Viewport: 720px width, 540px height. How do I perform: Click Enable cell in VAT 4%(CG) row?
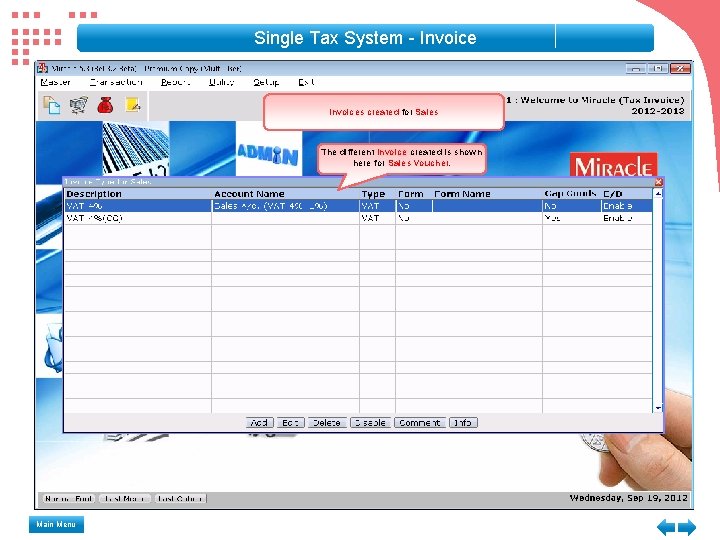(618, 218)
